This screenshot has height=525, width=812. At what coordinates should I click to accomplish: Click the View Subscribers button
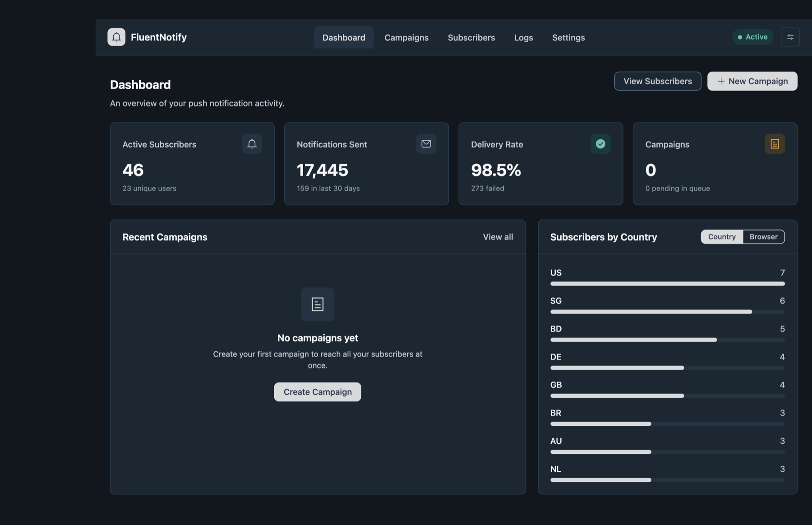(x=658, y=81)
